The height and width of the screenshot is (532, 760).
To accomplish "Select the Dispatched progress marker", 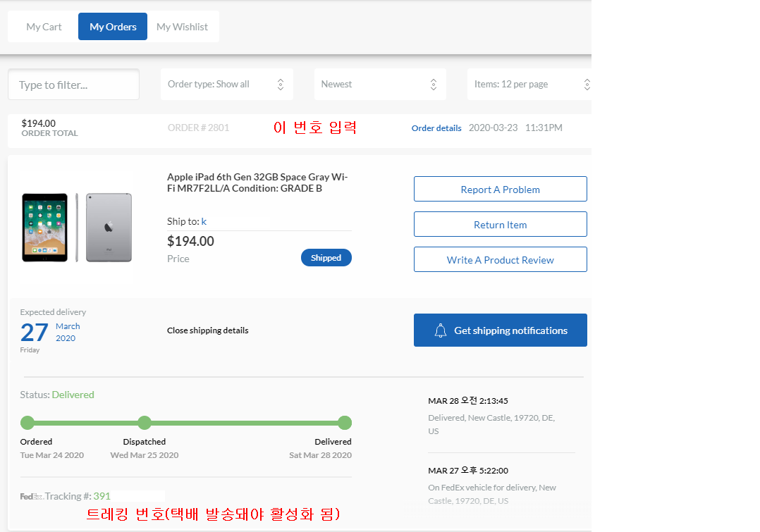I will coord(145,423).
